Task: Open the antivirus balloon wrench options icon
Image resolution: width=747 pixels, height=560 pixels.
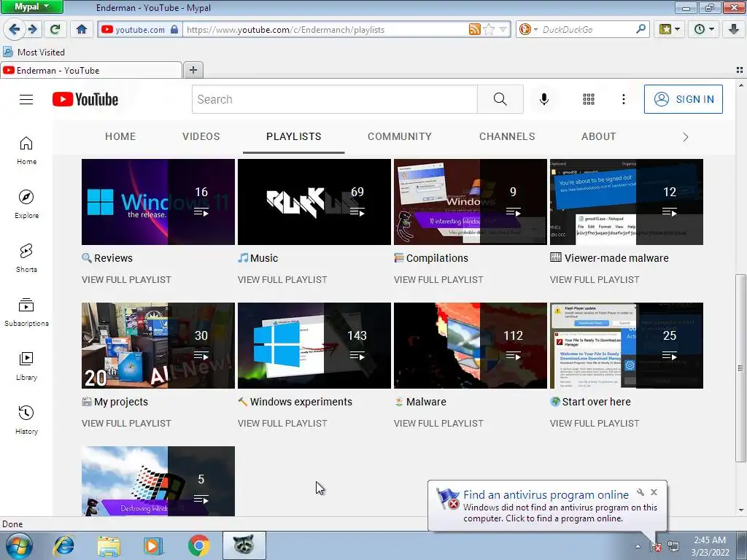Action: [640, 492]
